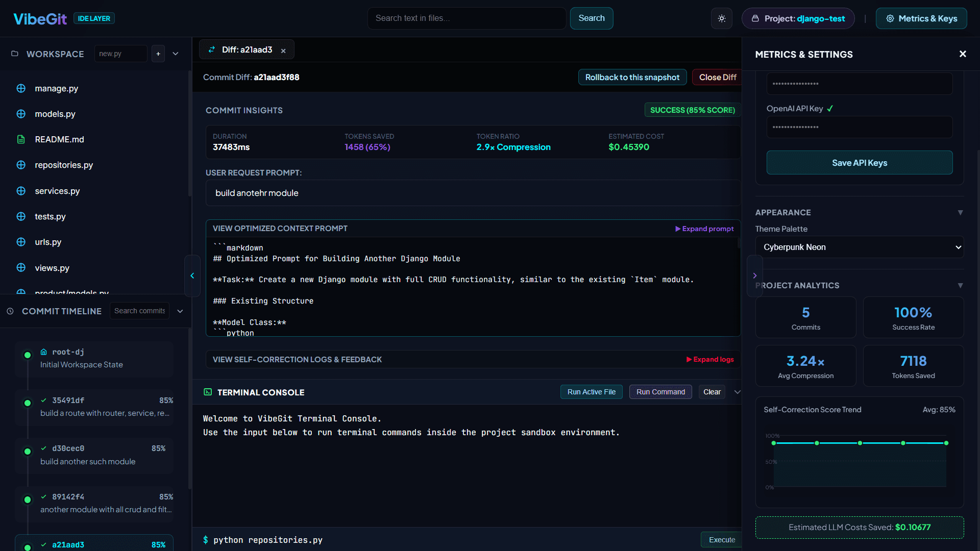
Task: Click Run Active File
Action: point(592,392)
